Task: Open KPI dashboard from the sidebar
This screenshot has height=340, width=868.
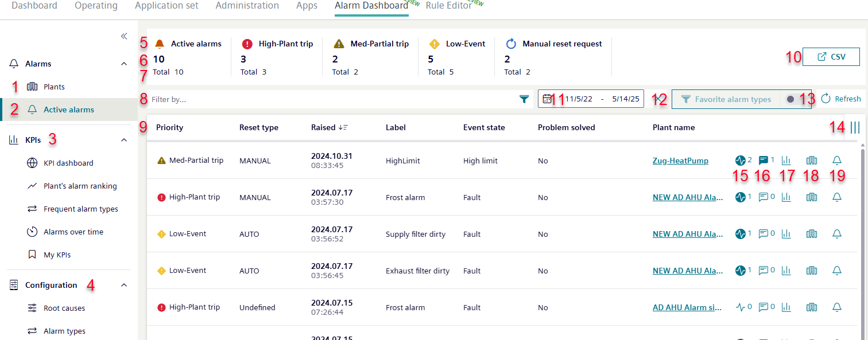Action: [x=69, y=163]
